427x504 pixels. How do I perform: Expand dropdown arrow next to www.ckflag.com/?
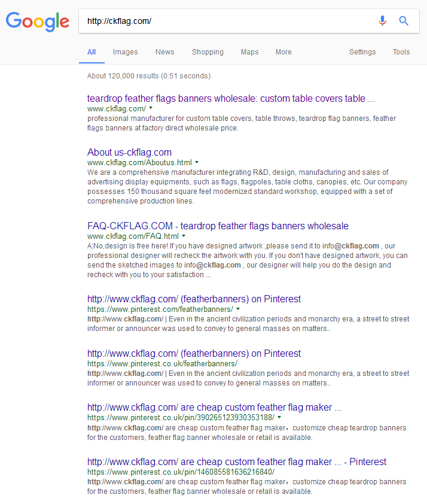point(151,108)
